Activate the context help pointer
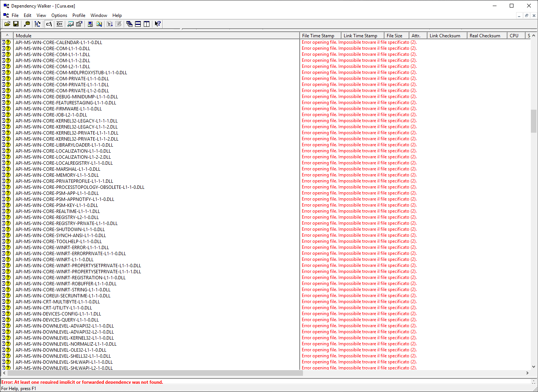 (157, 24)
